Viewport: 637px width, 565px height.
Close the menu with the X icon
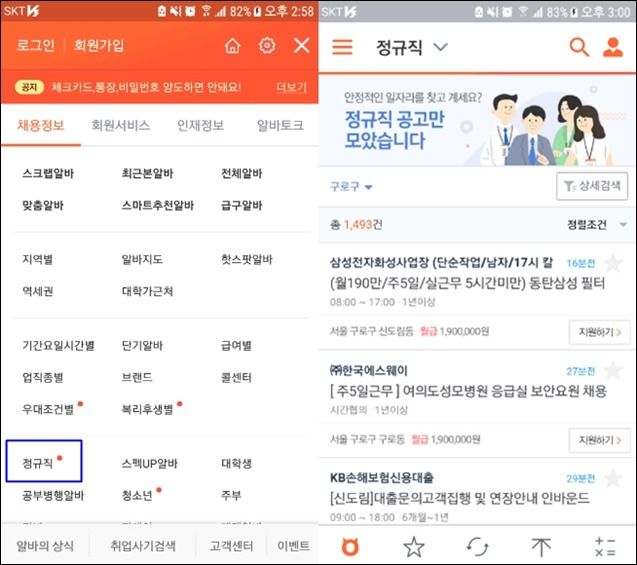click(302, 45)
